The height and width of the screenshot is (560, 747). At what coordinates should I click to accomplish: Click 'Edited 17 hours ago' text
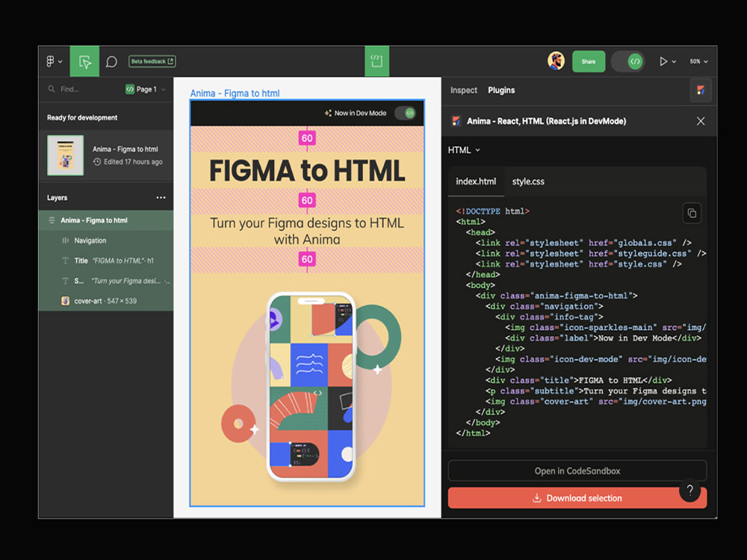pos(133,162)
